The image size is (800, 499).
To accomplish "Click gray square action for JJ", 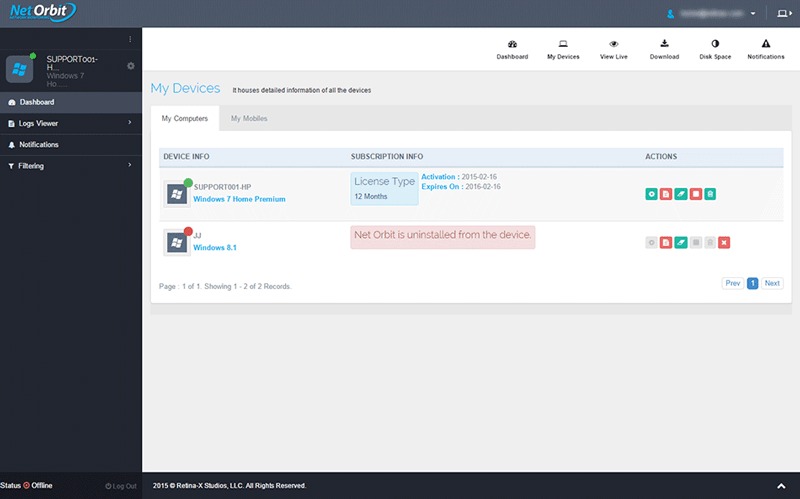I will point(695,242).
